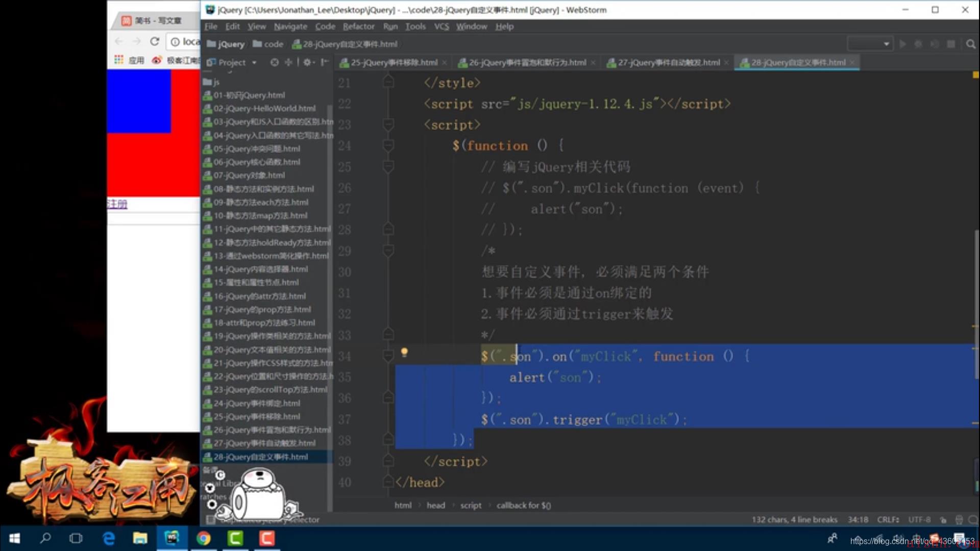980x551 pixels.
Task: Open the Windows Start menu
Action: [x=15, y=538]
